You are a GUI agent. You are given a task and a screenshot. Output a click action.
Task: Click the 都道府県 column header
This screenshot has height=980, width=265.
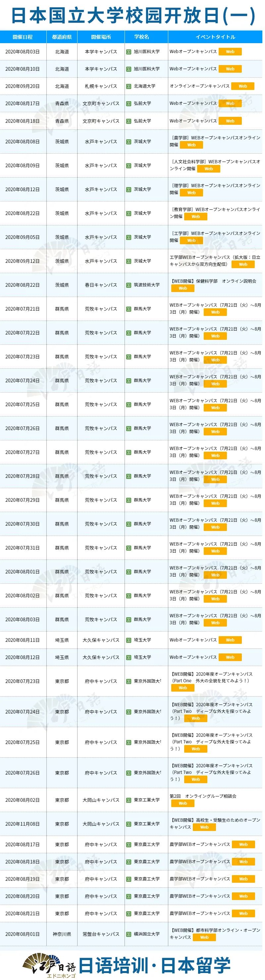click(x=62, y=37)
